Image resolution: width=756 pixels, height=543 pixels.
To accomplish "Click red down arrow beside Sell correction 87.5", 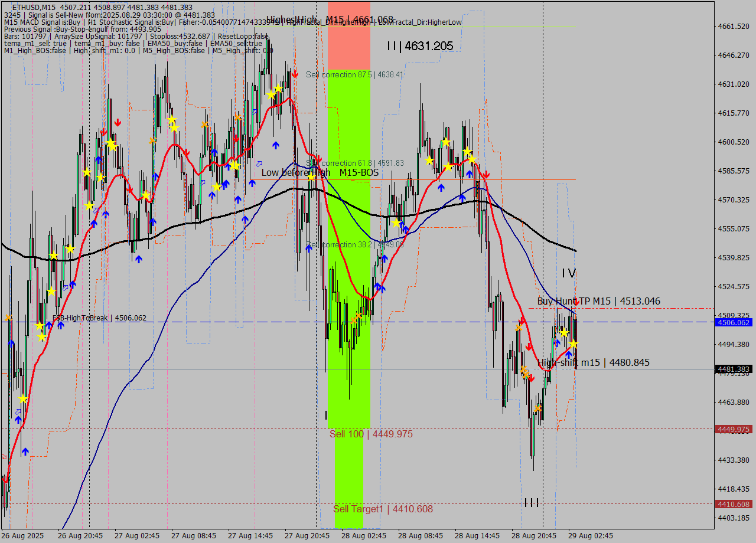I will (295, 74).
